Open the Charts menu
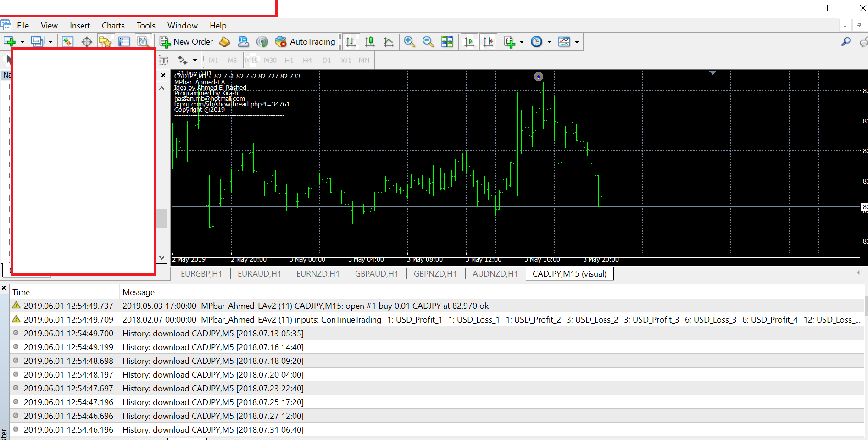Image resolution: width=868 pixels, height=440 pixels. click(113, 26)
